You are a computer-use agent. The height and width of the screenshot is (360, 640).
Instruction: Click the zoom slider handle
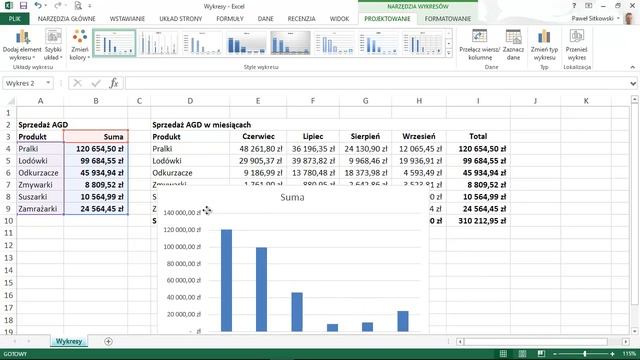point(584,354)
